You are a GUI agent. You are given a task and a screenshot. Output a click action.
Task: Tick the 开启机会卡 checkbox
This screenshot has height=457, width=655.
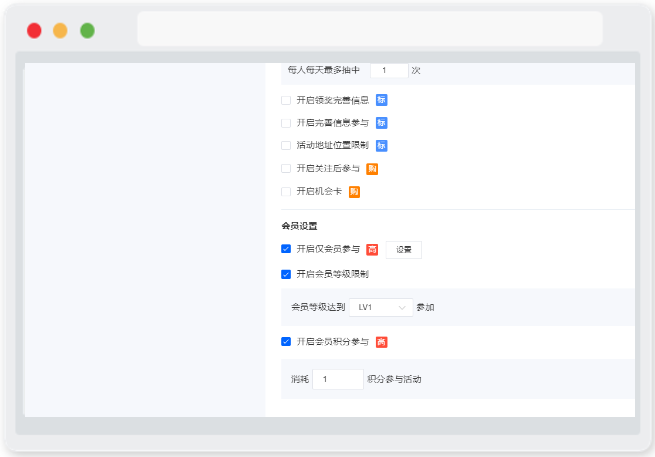(x=286, y=192)
